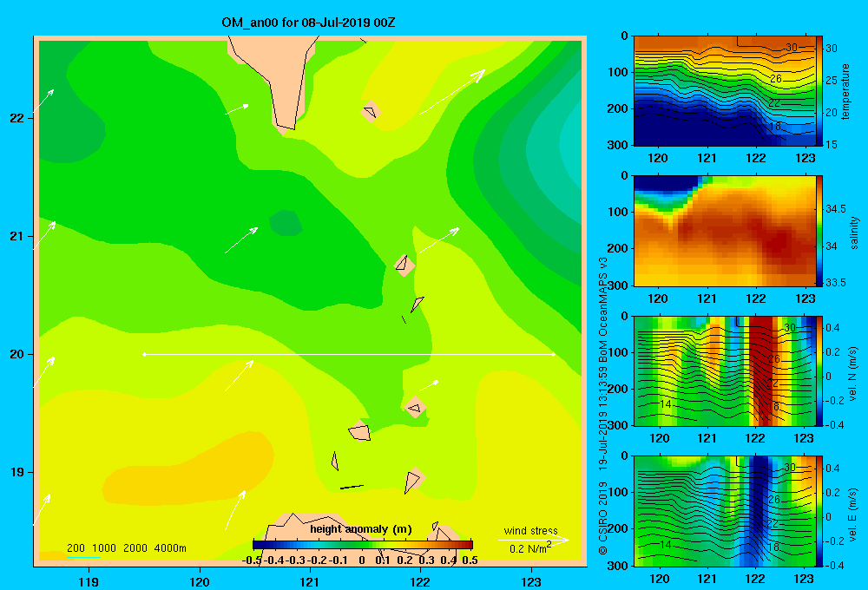
Task: Click the salinity cross-section panel
Action: [x=724, y=231]
